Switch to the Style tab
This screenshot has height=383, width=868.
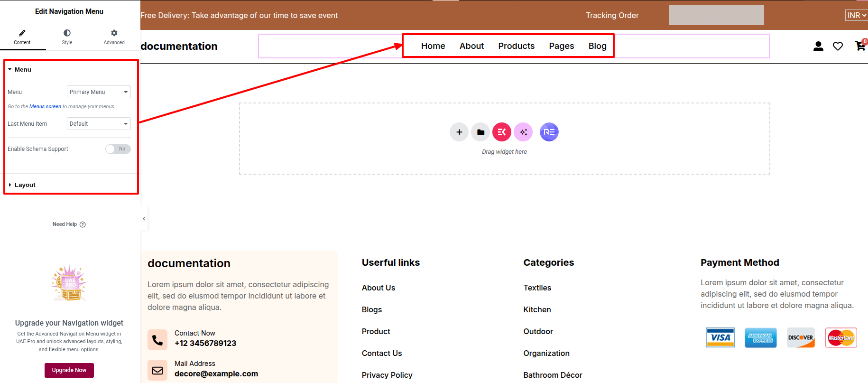click(67, 37)
